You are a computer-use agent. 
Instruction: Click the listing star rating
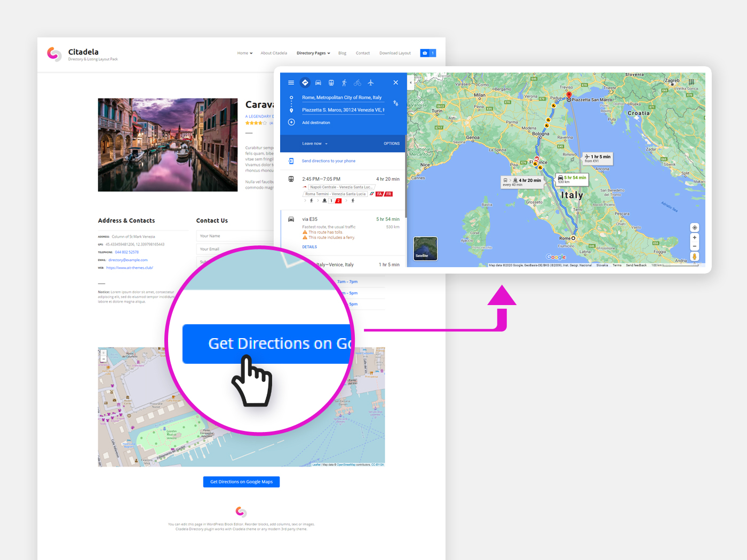256,123
